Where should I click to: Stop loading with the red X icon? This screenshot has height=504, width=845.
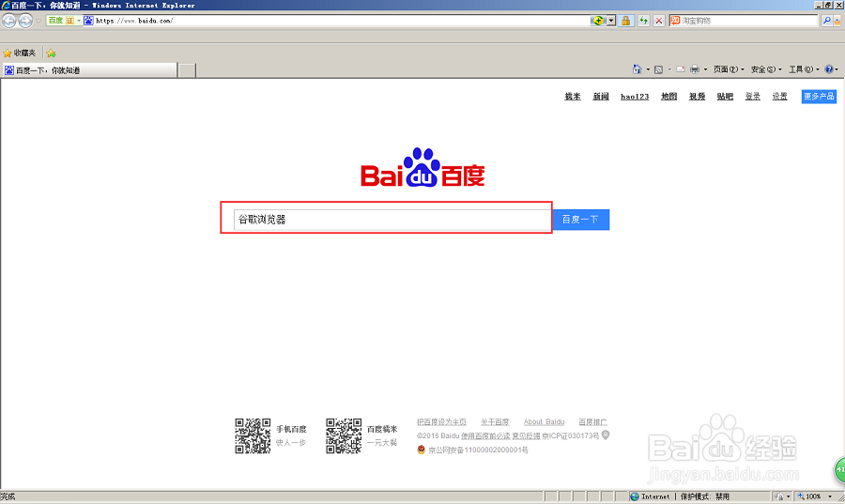pos(658,21)
